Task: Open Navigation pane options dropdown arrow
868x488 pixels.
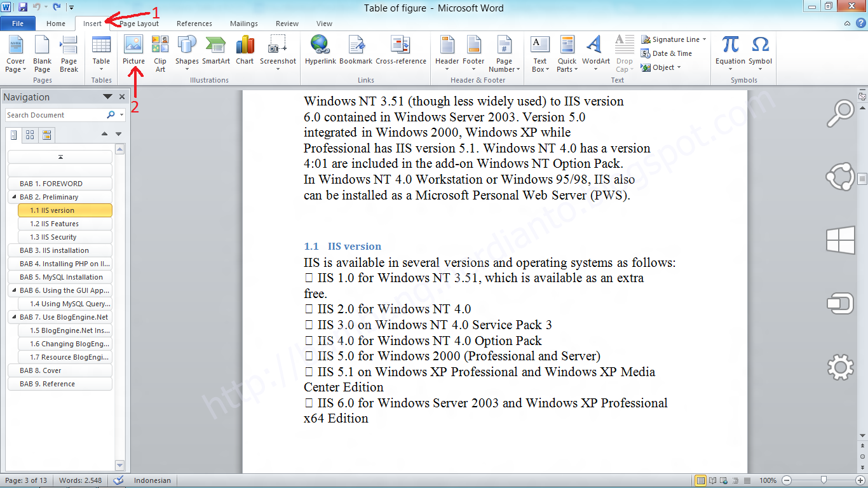Action: coord(107,97)
